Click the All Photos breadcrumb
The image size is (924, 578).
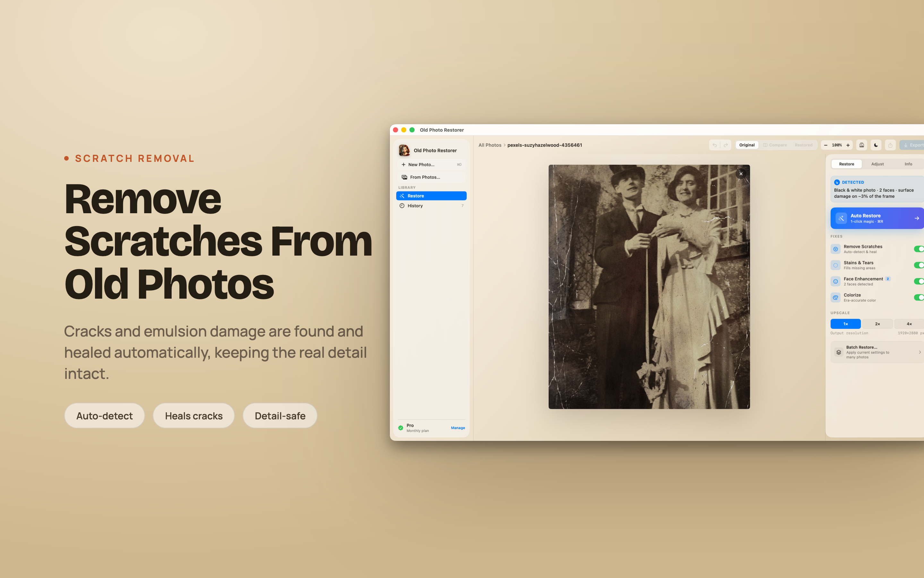point(490,145)
